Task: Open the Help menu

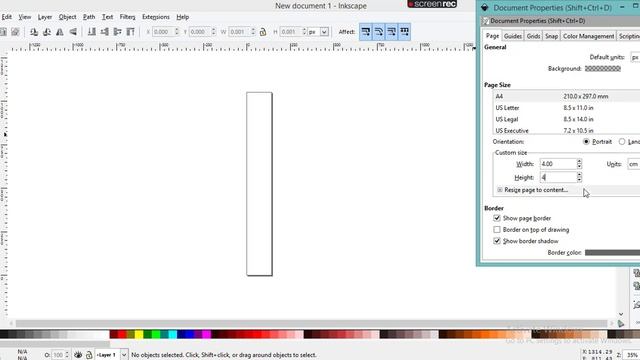Action: pyautogui.click(x=182, y=17)
